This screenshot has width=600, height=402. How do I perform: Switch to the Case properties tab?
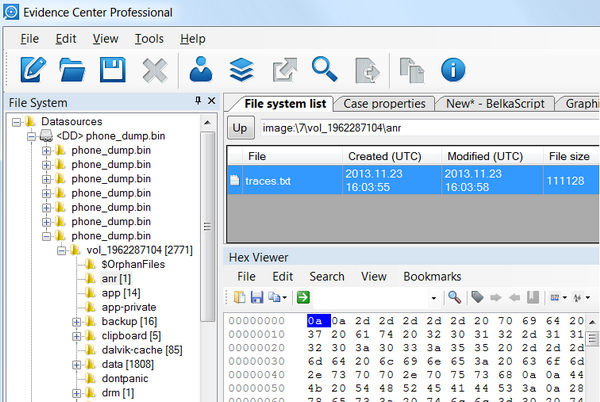(x=384, y=103)
